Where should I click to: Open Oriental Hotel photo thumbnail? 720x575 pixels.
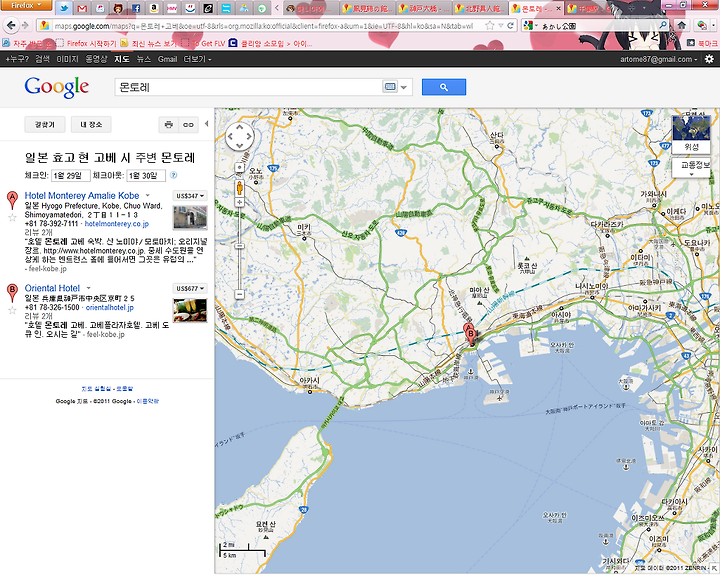click(190, 310)
